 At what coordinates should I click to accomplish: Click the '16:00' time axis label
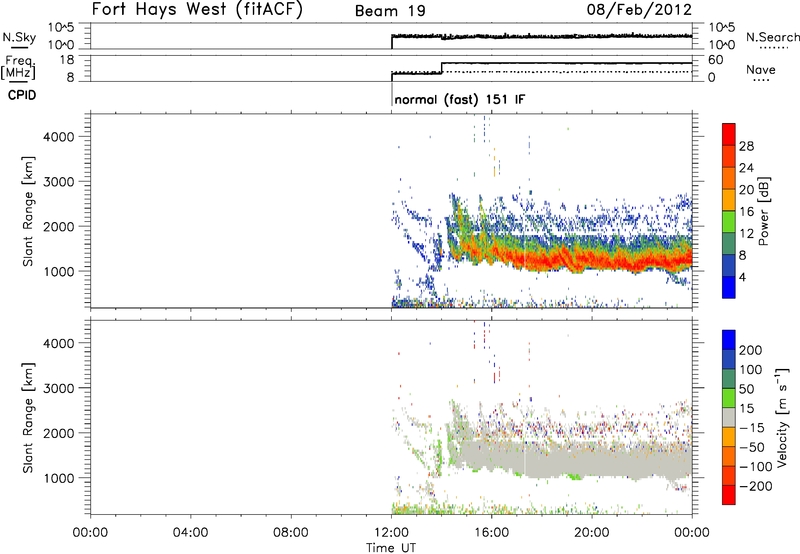491,533
